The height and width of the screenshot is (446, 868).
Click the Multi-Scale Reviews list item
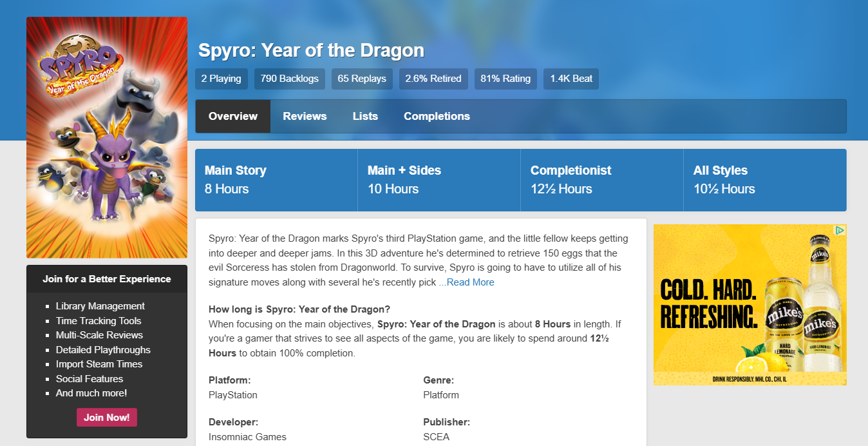(x=99, y=335)
